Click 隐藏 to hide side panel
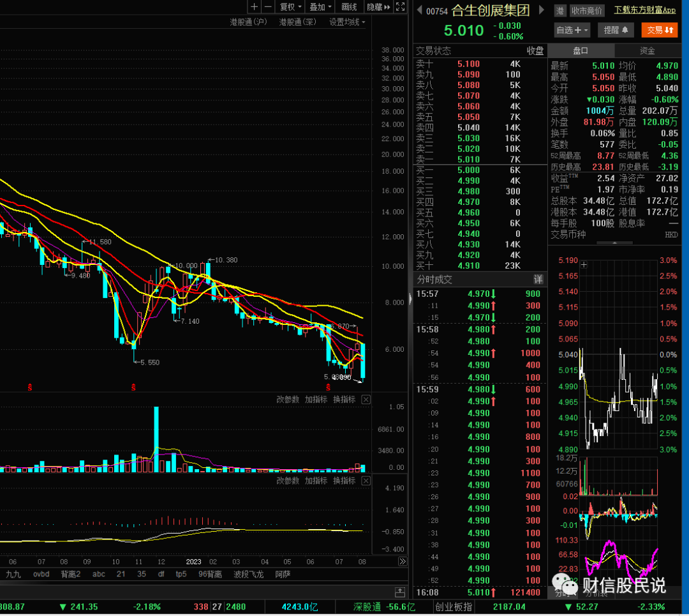Screen dimensions: 689x616 pyautogui.click(x=378, y=6)
